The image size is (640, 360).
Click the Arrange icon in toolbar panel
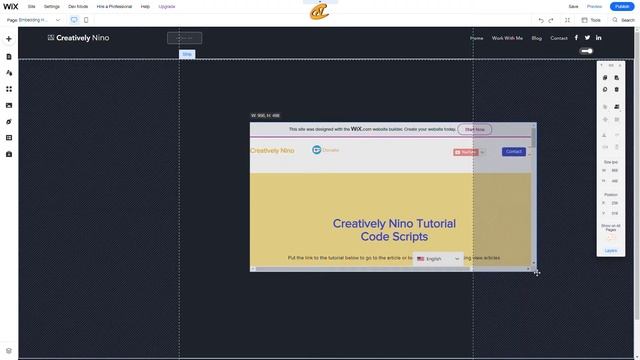point(617,107)
